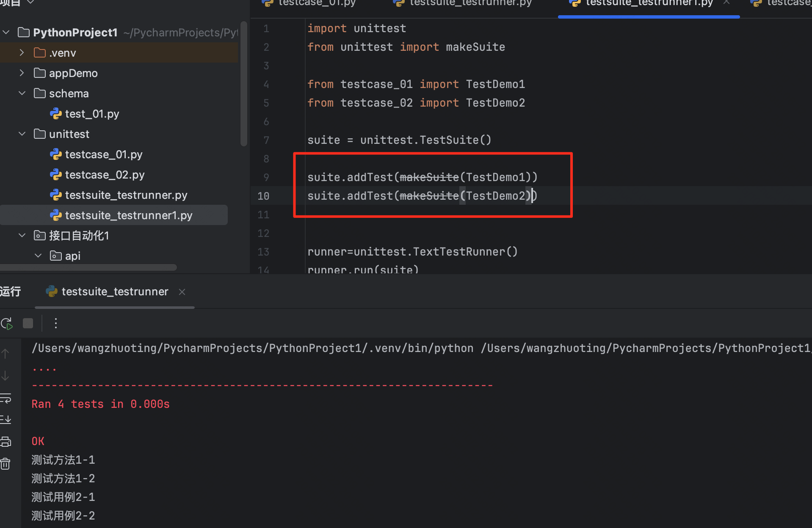Click the "OK" result in the console
Screen dimensions: 812x528
38,441
